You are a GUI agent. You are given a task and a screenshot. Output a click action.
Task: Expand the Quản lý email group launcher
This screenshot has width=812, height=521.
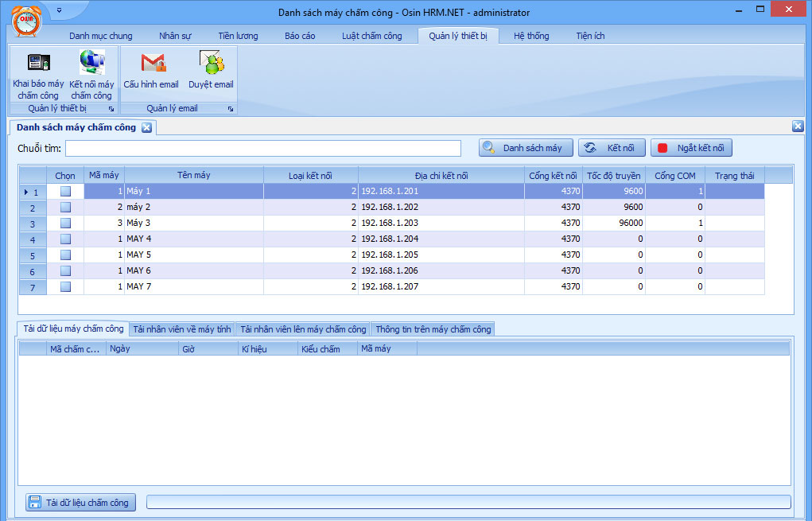(231, 109)
